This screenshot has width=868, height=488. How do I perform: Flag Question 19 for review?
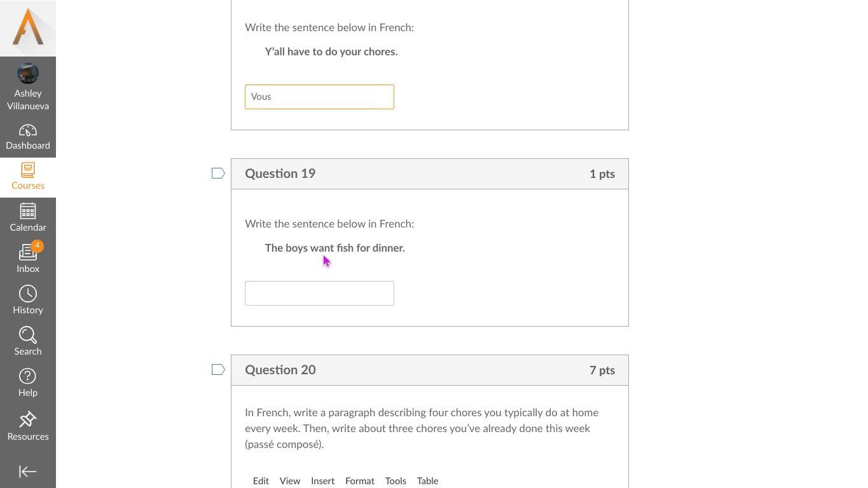click(218, 173)
